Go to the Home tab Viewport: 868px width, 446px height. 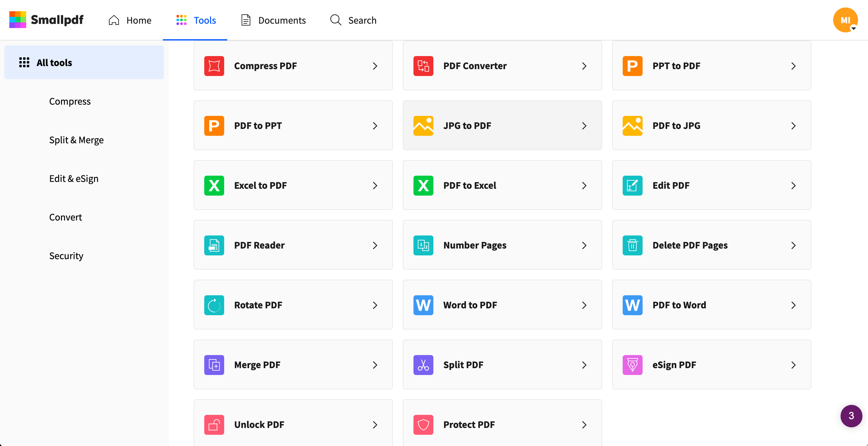click(x=130, y=20)
